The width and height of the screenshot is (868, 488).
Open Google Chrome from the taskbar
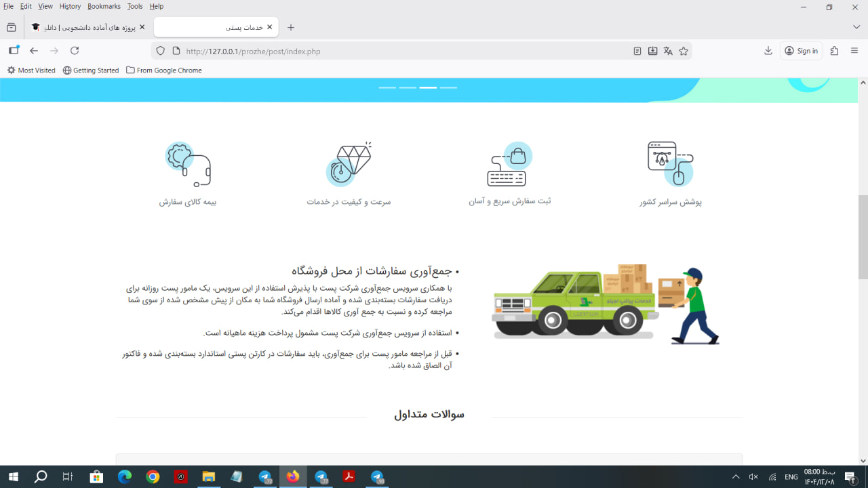(x=153, y=477)
